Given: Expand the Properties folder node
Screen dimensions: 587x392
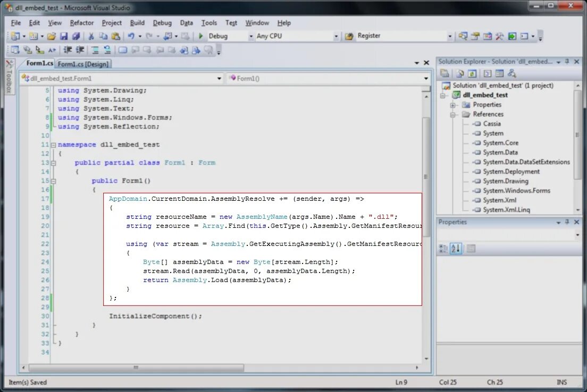Looking at the screenshot, I should [452, 105].
